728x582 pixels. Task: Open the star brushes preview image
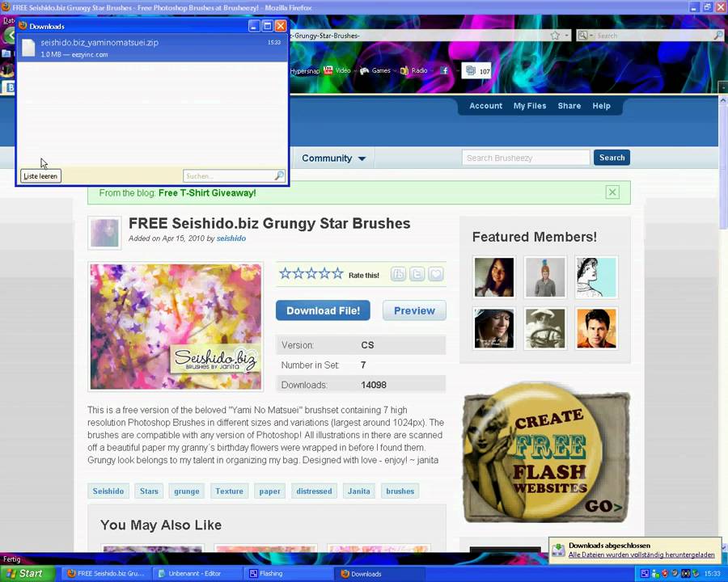point(176,327)
